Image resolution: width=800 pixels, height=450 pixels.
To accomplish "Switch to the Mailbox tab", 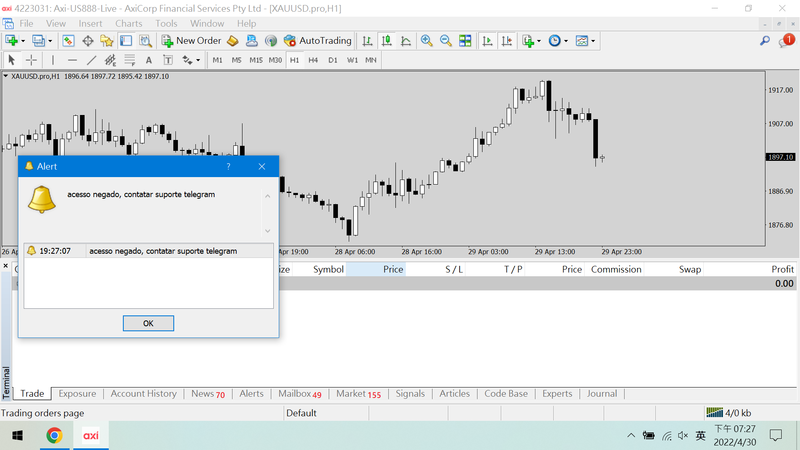I will point(300,393).
